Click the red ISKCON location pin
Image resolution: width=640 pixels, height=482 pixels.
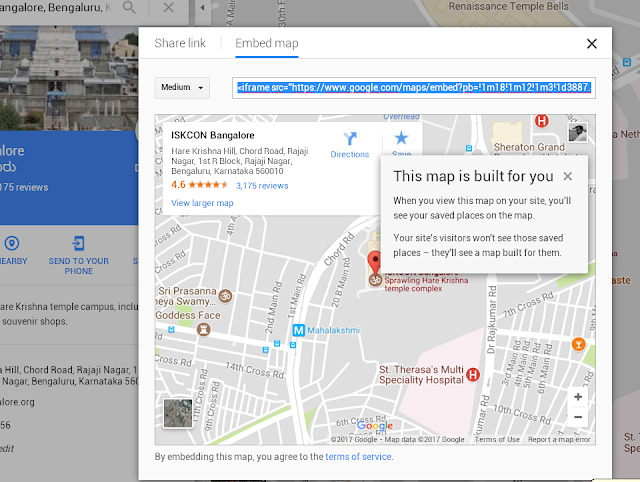(374, 262)
